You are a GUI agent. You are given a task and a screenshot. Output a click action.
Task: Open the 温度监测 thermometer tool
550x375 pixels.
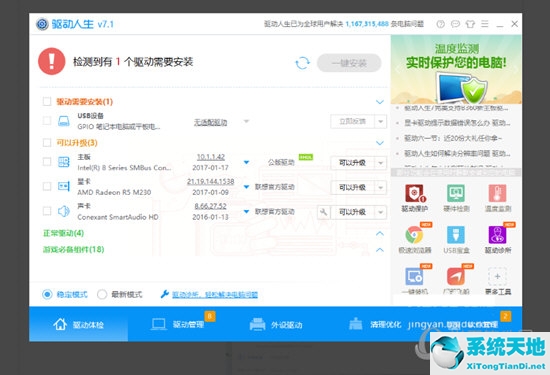coord(497,194)
